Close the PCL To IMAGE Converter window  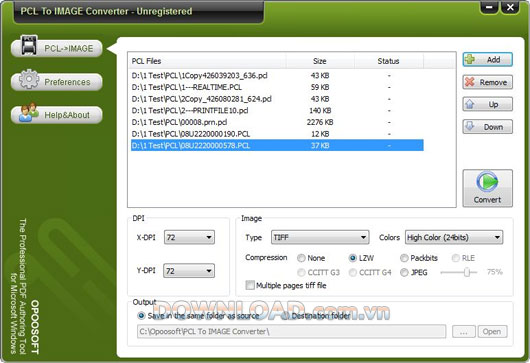pos(510,7)
